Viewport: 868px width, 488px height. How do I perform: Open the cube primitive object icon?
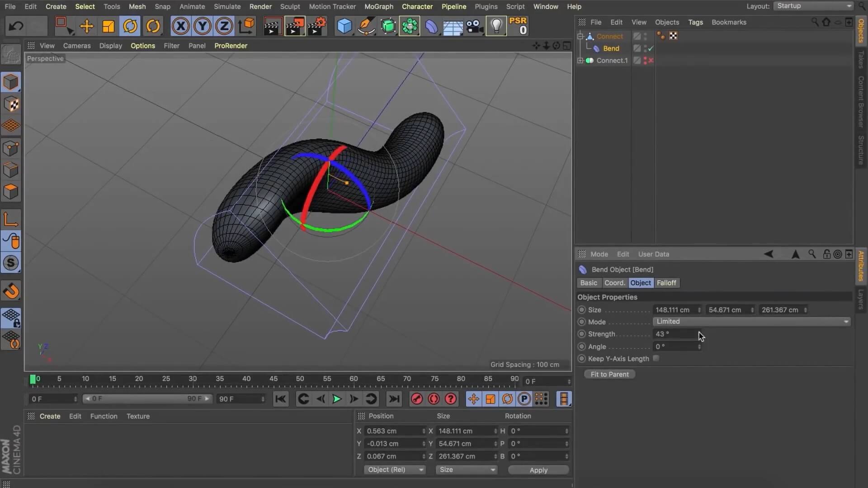344,26
